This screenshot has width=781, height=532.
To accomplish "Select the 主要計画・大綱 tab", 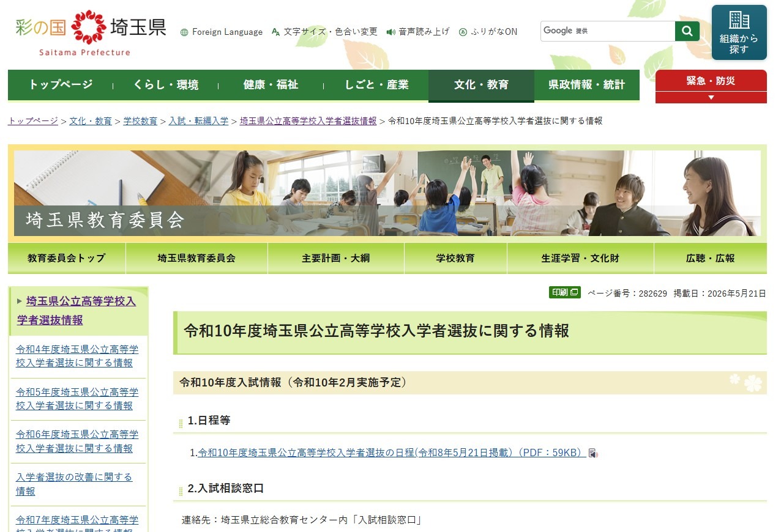I will click(336, 258).
